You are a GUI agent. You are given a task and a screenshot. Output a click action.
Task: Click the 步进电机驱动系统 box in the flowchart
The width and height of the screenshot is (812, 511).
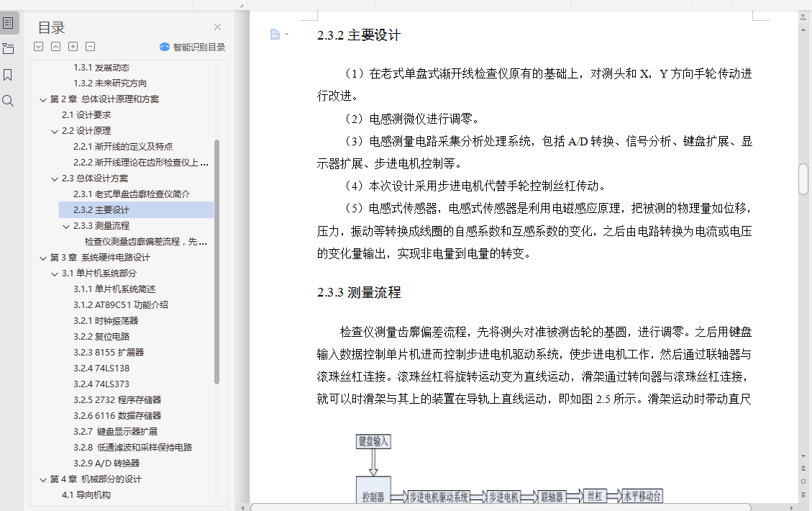click(x=439, y=497)
